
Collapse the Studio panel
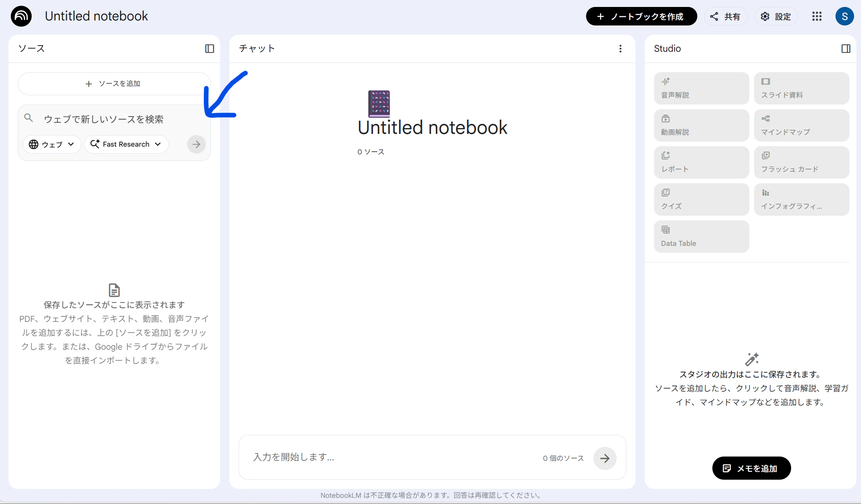point(846,49)
